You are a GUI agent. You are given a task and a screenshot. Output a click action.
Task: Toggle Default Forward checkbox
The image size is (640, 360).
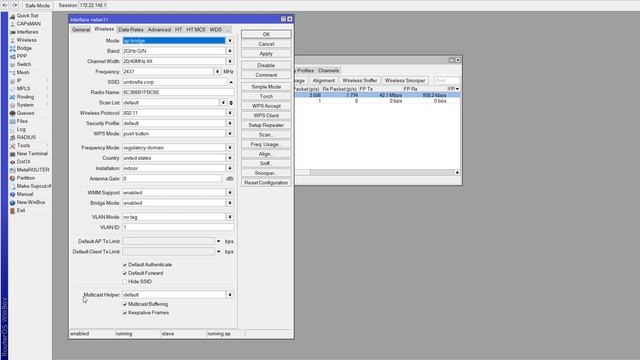(x=125, y=273)
